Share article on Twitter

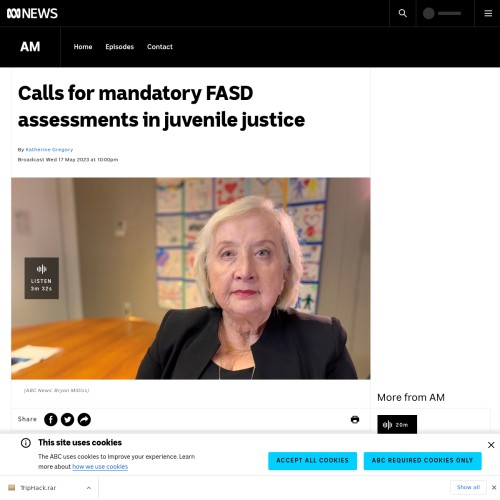click(67, 419)
